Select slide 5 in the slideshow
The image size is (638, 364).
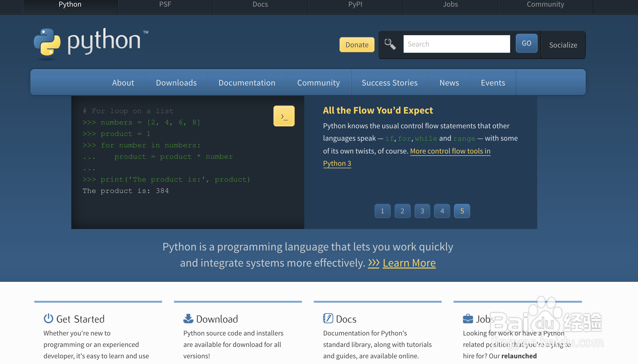[462, 211]
